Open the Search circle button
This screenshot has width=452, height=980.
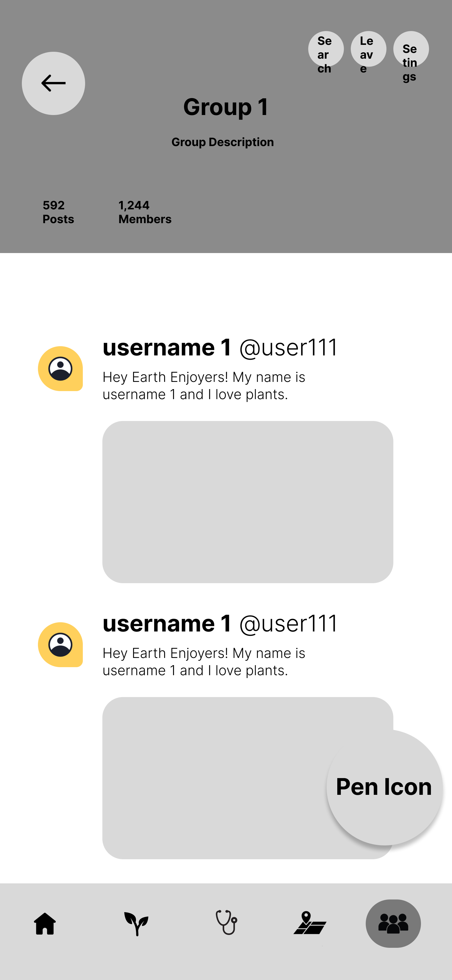click(326, 49)
